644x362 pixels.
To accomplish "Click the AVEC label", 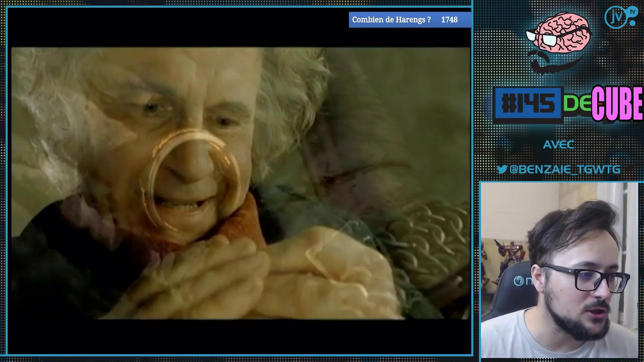I will point(558,145).
